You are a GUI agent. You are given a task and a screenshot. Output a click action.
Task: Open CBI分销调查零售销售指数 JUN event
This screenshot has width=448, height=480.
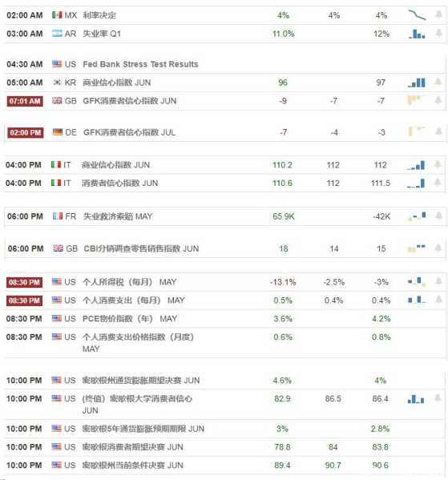tap(141, 248)
